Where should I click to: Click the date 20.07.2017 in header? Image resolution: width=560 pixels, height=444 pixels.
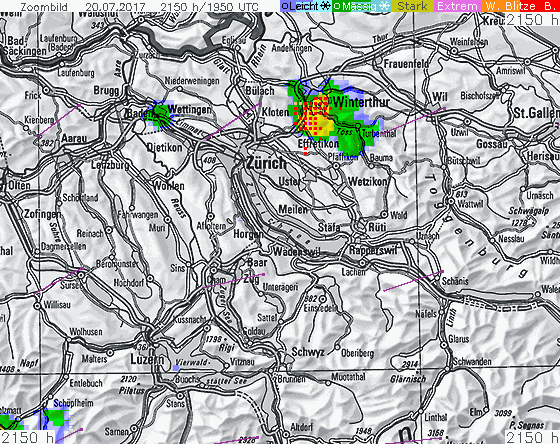click(115, 6)
